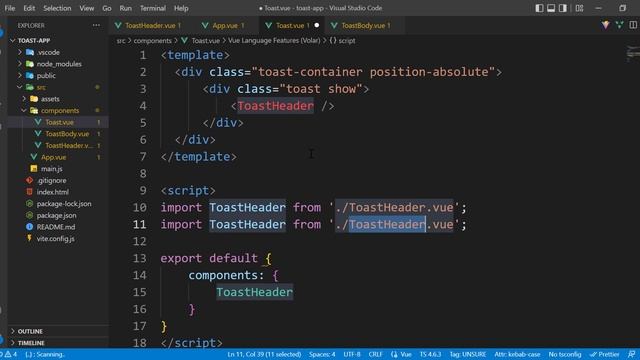Open main.js in the explorer

point(58,169)
